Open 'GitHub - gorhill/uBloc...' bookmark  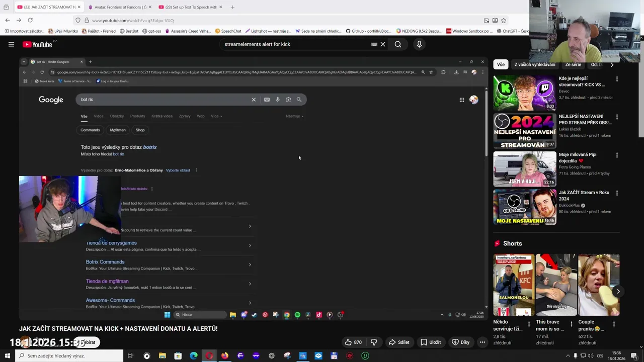pos(368,31)
